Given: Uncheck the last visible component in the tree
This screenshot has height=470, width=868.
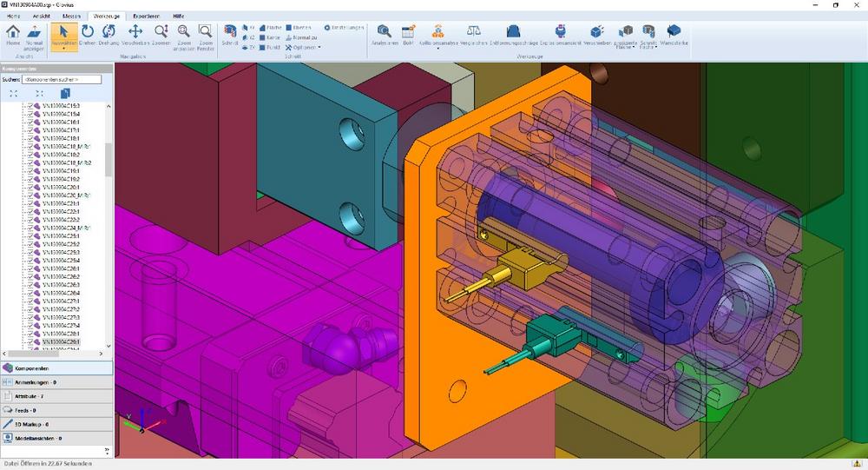Looking at the screenshot, I should 30,341.
